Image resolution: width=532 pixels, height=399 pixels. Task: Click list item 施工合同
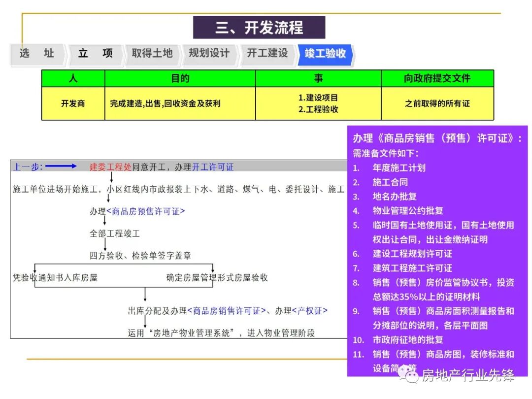point(390,182)
